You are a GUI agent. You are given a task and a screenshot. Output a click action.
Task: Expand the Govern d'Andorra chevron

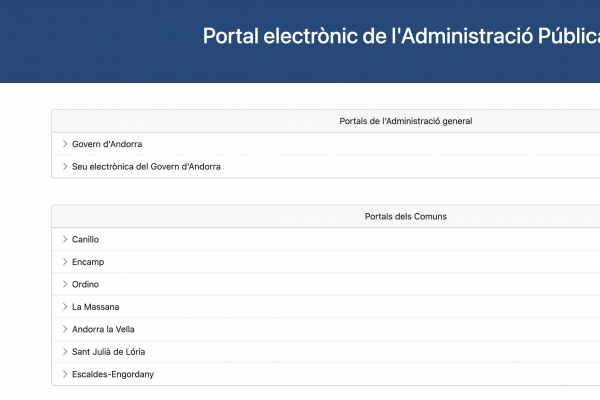click(65, 144)
